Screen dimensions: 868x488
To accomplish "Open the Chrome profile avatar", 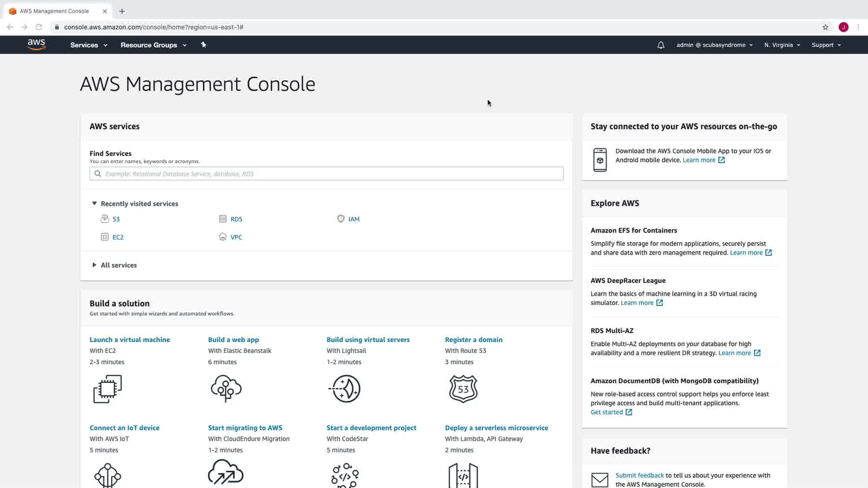I will (843, 27).
